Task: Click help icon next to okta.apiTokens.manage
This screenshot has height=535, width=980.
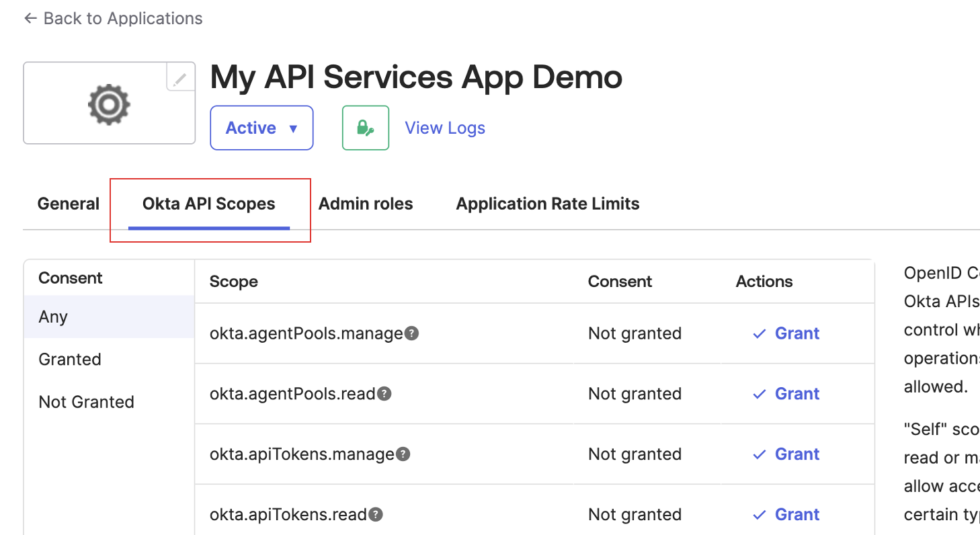Action: 403,454
